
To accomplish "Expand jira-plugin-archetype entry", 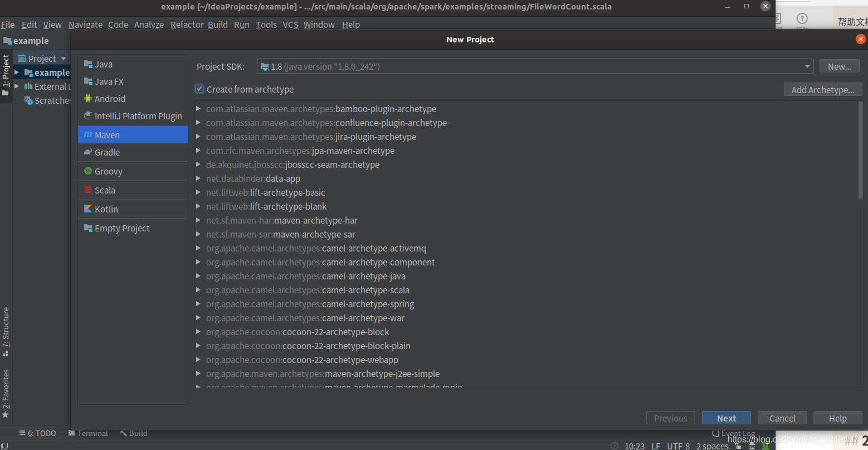I will [x=198, y=137].
